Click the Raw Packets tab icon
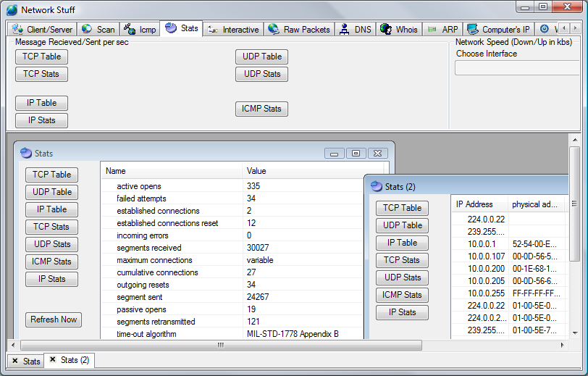 click(274, 29)
